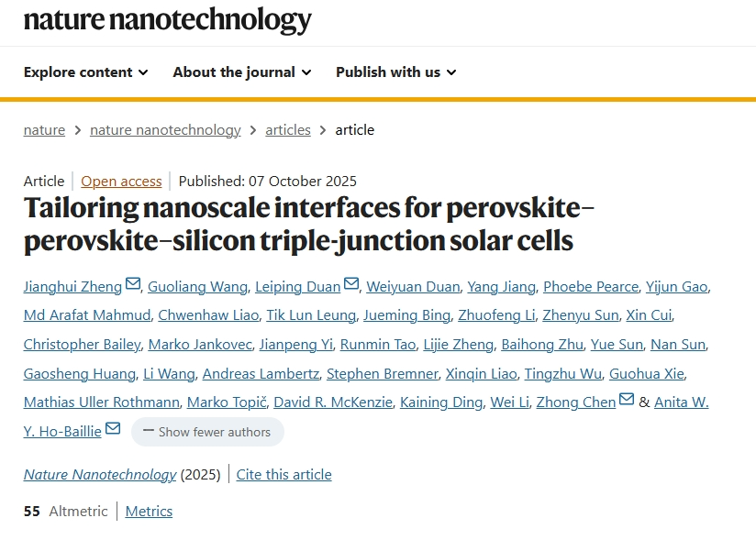Screen dimensions: 756x540
Task: Click the breadcrumb chevron before article
Action: tap(323, 130)
